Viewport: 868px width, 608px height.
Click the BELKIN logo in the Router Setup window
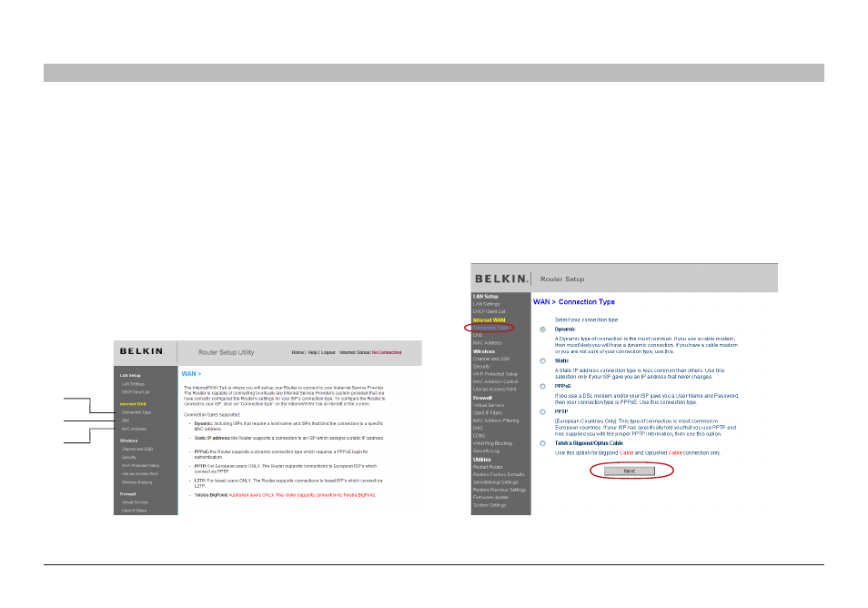[x=501, y=279]
